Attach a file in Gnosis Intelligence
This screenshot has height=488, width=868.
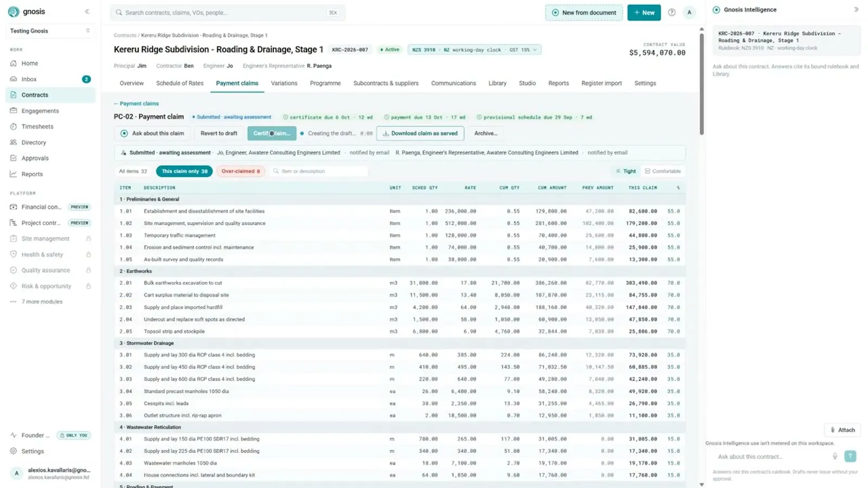tap(843, 430)
